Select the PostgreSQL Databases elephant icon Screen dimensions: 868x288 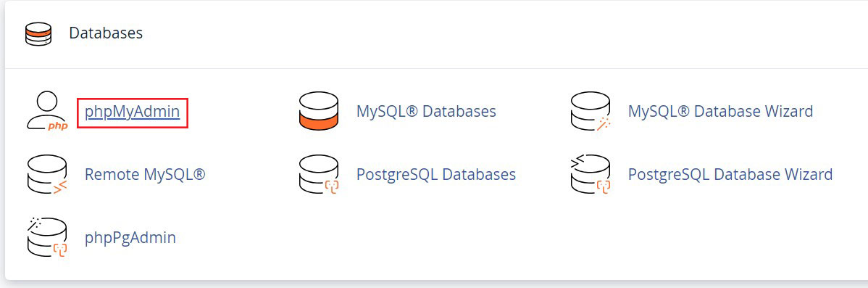318,175
